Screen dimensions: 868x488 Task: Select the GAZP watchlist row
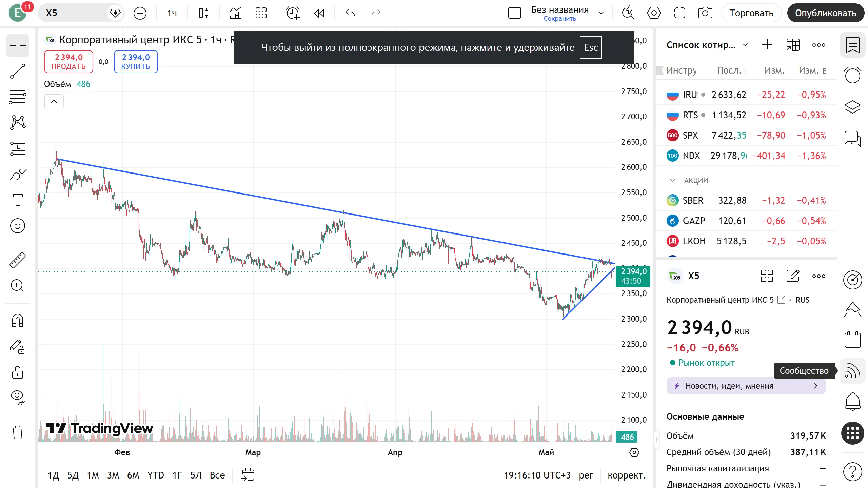[x=746, y=221]
